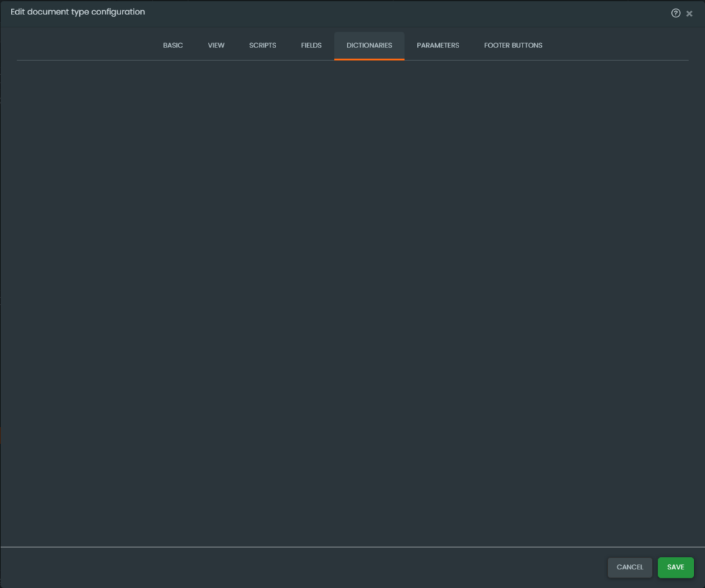
Task: Navigate to Parameters configuration tab
Action: click(438, 45)
